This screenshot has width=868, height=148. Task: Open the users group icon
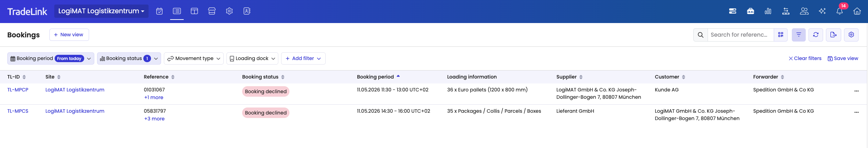coord(804,11)
